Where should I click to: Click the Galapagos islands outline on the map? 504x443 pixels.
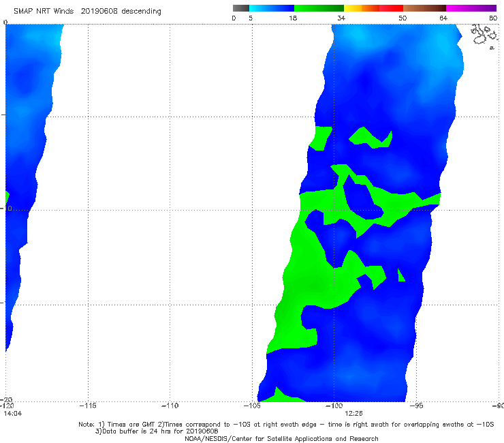(484, 35)
